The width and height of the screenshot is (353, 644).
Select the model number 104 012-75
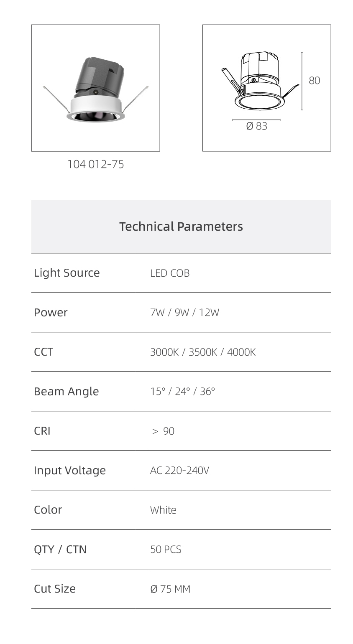95,164
